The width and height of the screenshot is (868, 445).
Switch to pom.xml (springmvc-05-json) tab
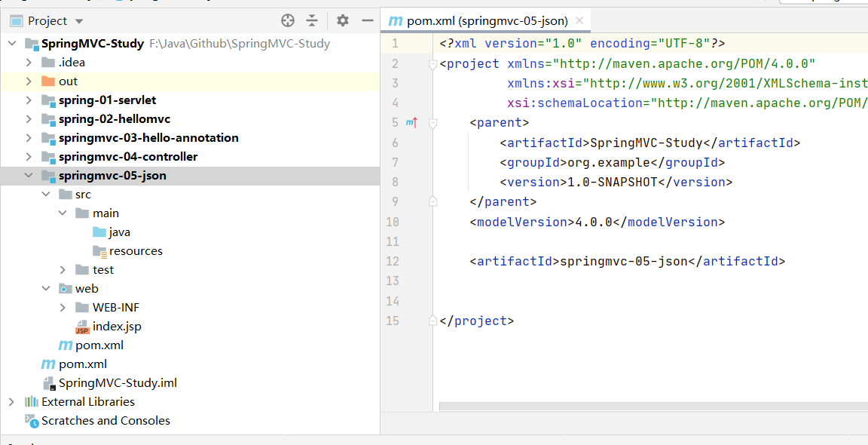click(486, 21)
